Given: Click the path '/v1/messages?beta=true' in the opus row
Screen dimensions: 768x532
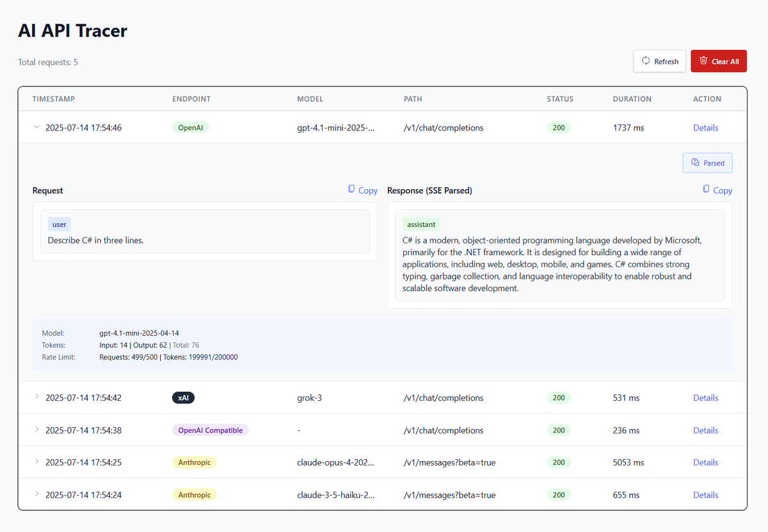Looking at the screenshot, I should tap(449, 462).
